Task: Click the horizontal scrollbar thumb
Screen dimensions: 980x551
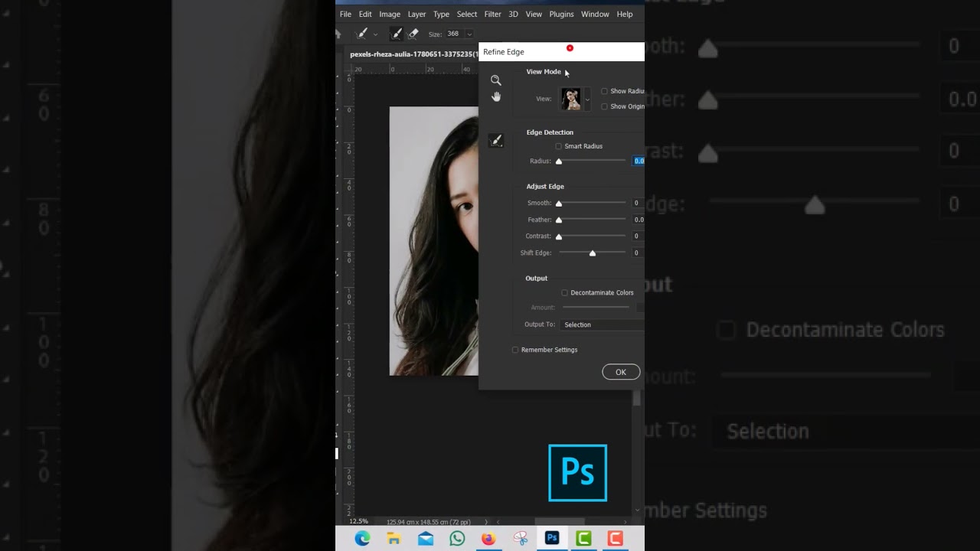Action: pyautogui.click(x=559, y=522)
